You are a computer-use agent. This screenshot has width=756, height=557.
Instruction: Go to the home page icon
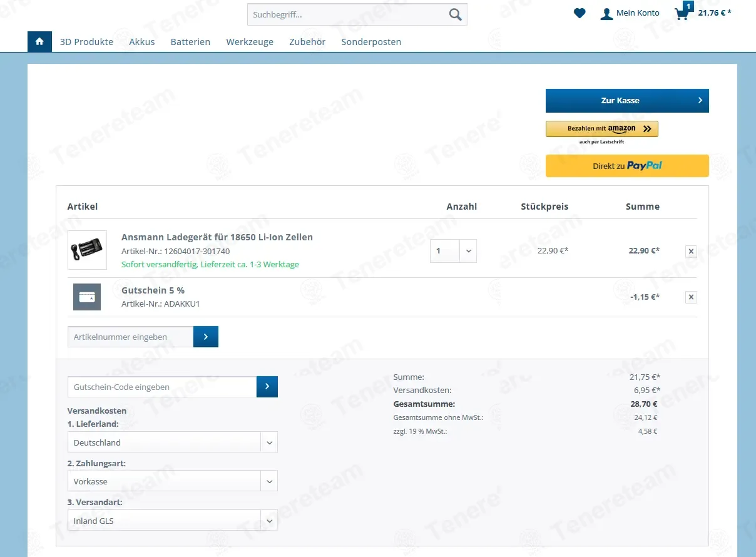39,42
